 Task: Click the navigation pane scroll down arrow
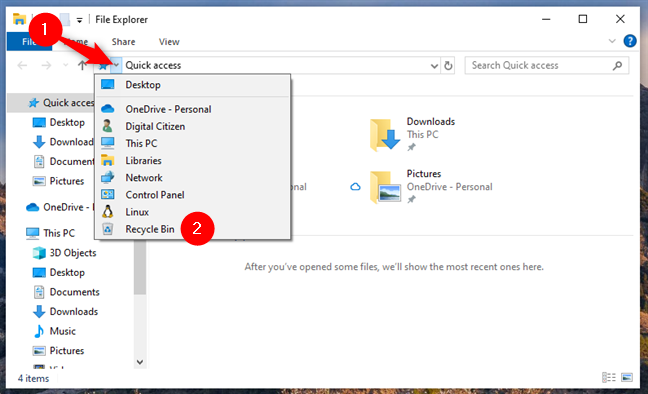tap(140, 362)
